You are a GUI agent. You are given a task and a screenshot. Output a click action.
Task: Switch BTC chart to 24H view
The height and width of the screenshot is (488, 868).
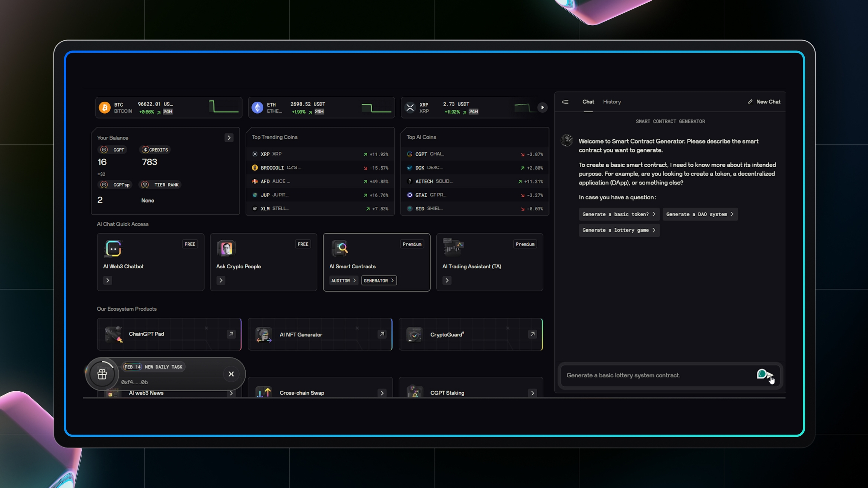(x=168, y=111)
